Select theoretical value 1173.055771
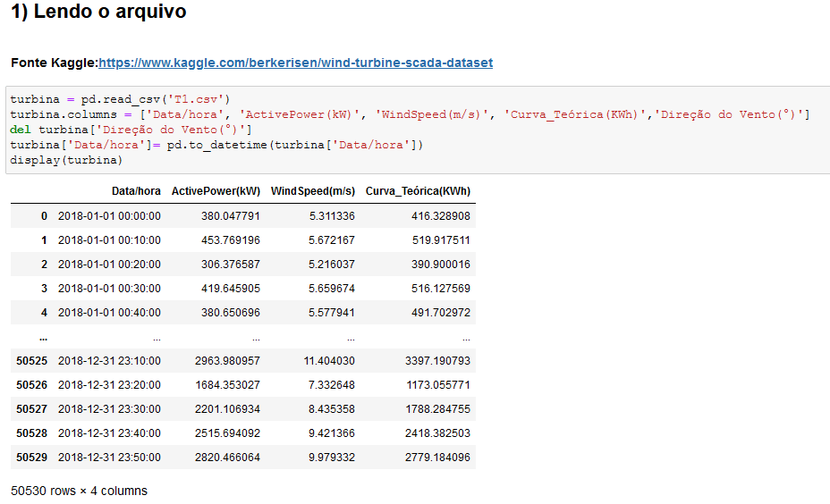The image size is (830, 504). point(438,385)
